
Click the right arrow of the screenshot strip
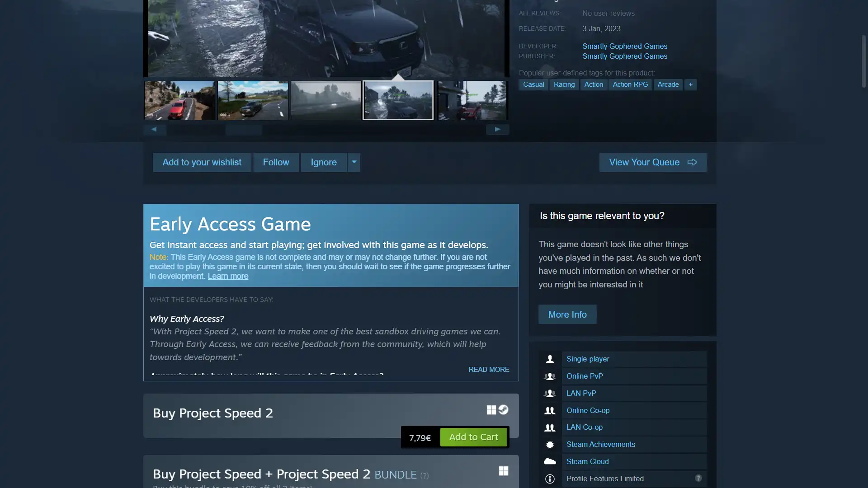click(x=497, y=130)
